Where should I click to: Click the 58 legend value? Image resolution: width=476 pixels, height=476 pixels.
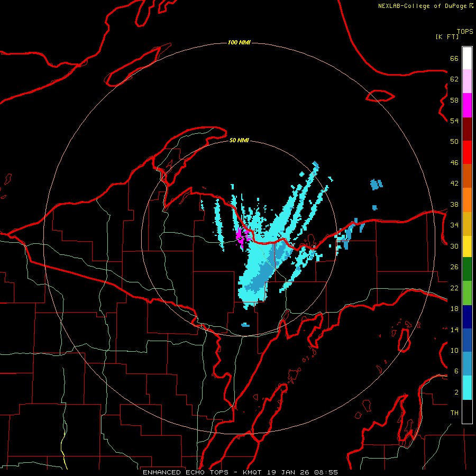point(454,100)
